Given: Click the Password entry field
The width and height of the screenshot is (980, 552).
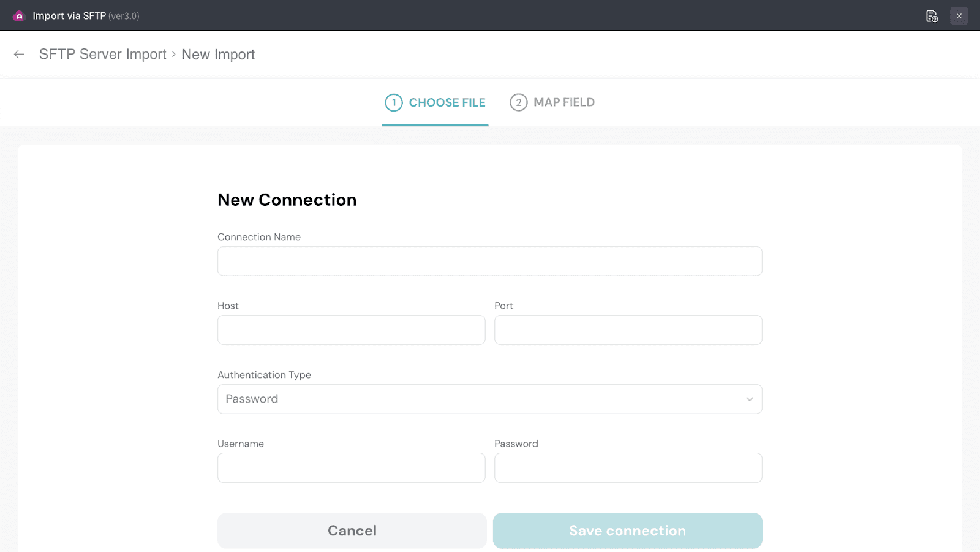Looking at the screenshot, I should pos(628,468).
